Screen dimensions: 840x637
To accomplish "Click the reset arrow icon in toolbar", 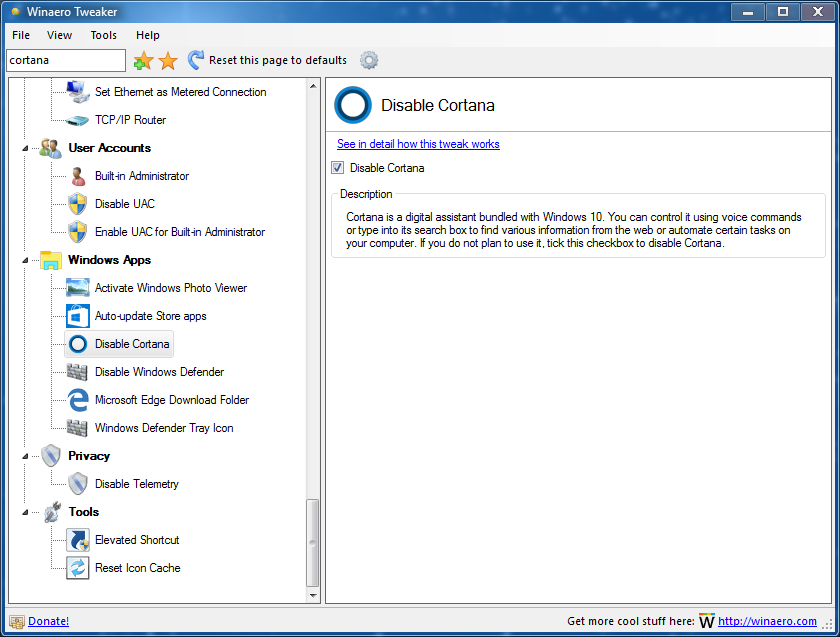I will point(196,60).
